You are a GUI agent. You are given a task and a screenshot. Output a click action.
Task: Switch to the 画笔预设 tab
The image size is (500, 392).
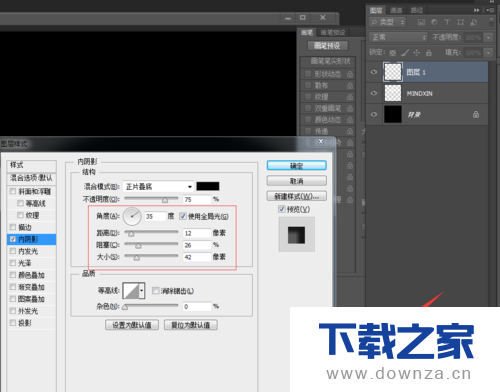[x=333, y=32]
